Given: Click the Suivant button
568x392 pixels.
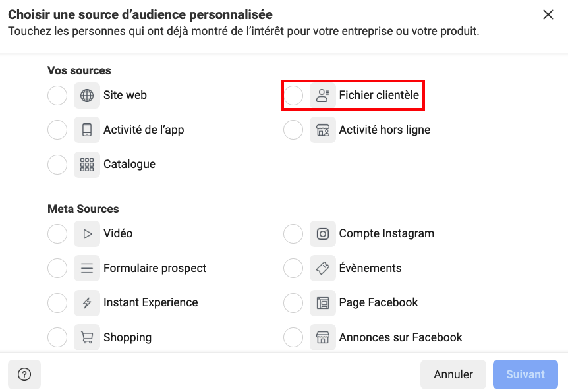Looking at the screenshot, I should pos(525,374).
